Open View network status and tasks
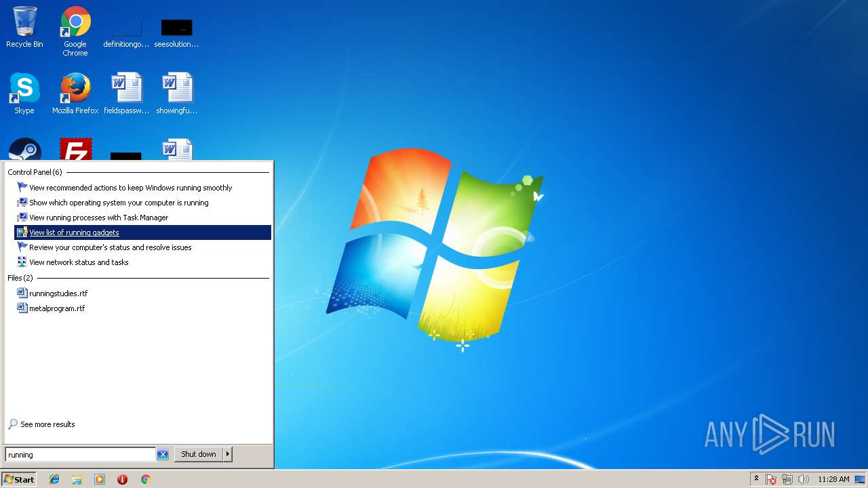Image resolution: width=868 pixels, height=488 pixels. 142,262
